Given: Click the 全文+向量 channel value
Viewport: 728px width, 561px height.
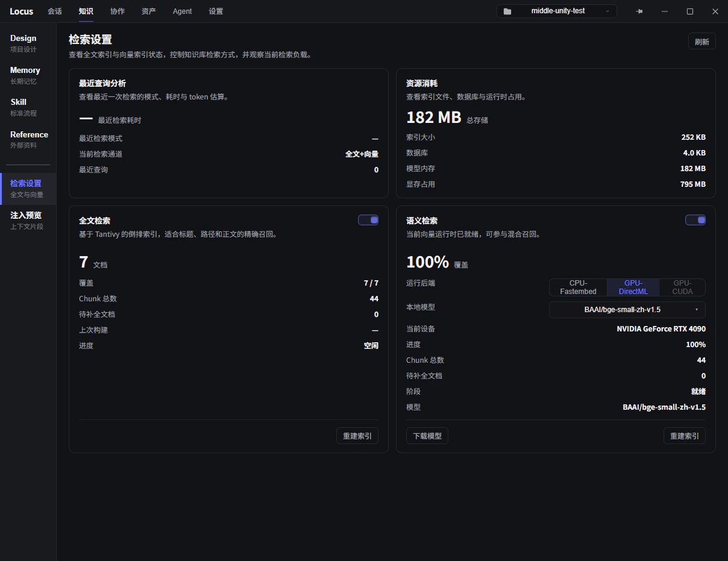Looking at the screenshot, I should pyautogui.click(x=362, y=154).
